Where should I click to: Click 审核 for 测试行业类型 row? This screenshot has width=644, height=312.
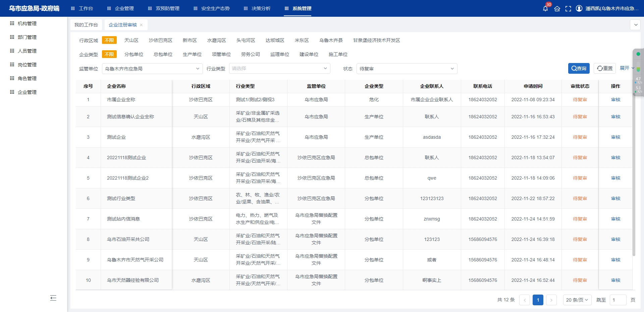tap(615, 198)
